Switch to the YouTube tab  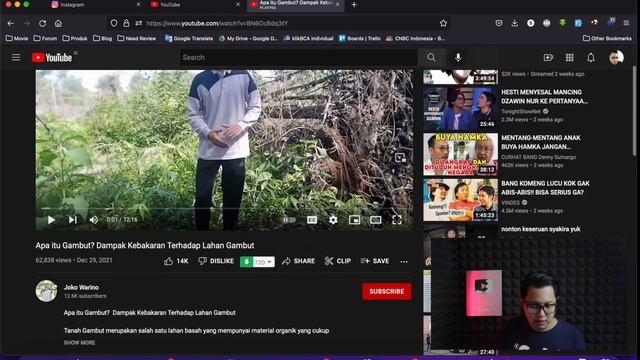195,5
